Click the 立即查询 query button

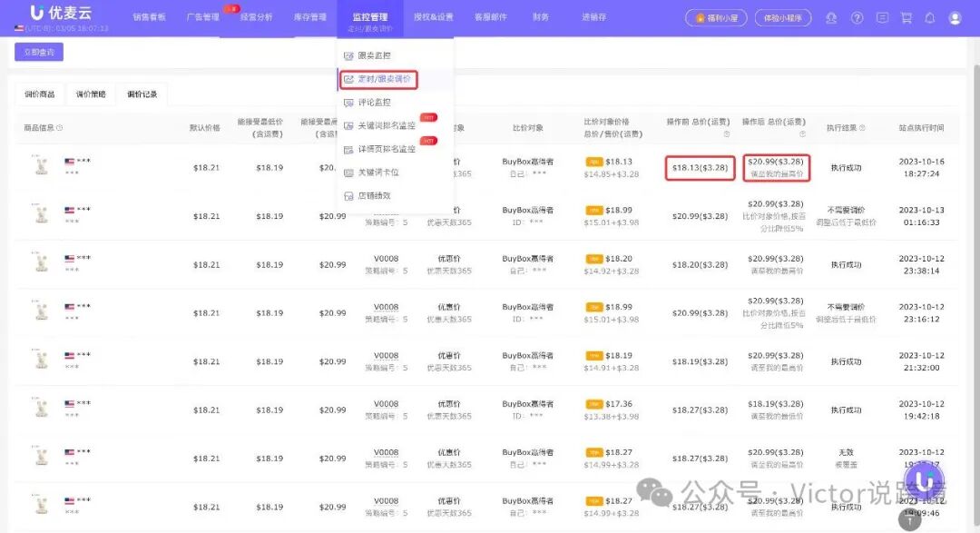pyautogui.click(x=38, y=52)
